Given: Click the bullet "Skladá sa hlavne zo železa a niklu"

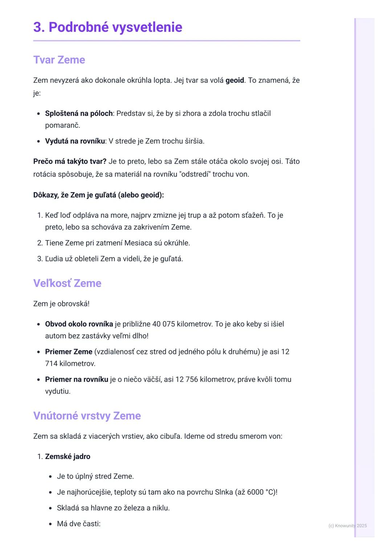Looking at the screenshot, I should click(113, 508).
